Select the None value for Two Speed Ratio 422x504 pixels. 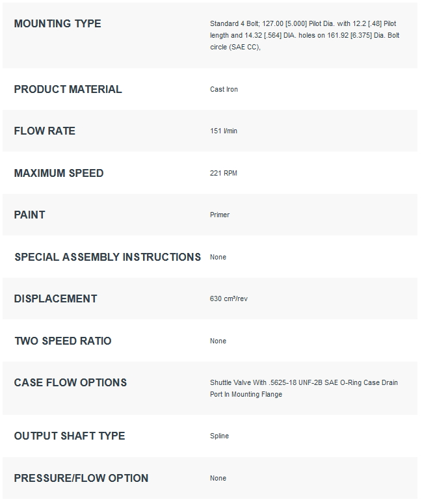click(x=218, y=341)
